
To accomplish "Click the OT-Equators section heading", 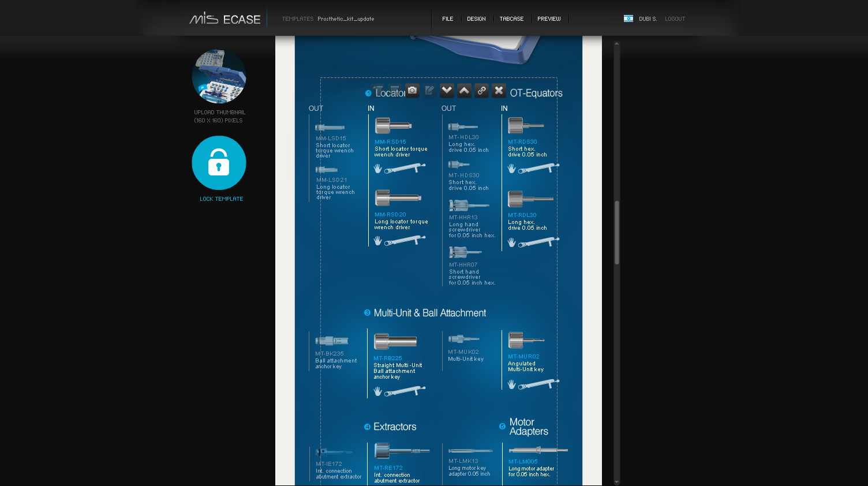I will tap(536, 94).
